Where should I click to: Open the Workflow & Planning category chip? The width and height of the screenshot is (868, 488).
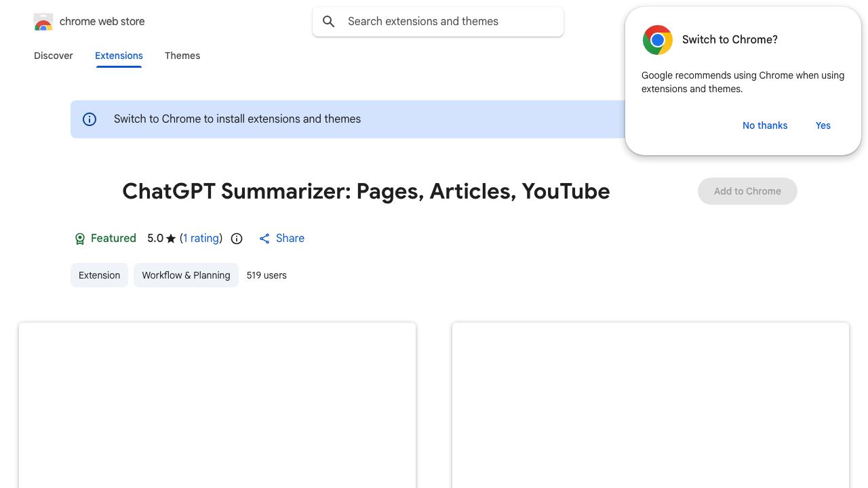tap(186, 275)
